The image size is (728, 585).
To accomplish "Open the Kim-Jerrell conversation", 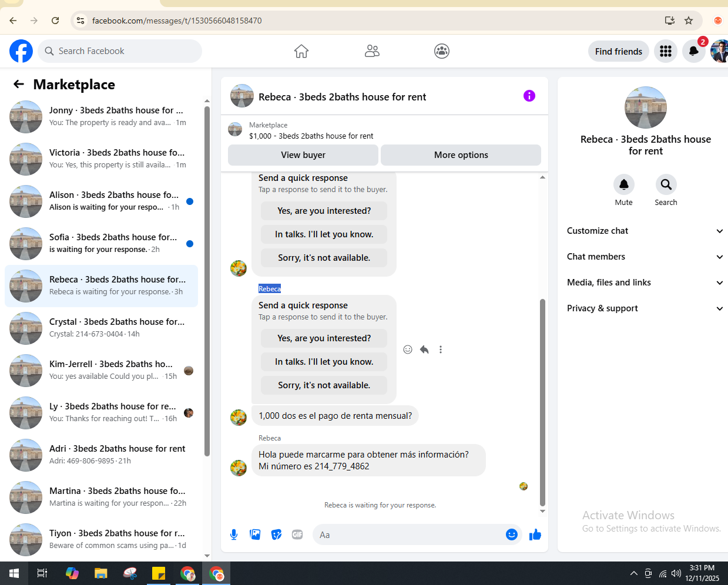I will tap(101, 371).
